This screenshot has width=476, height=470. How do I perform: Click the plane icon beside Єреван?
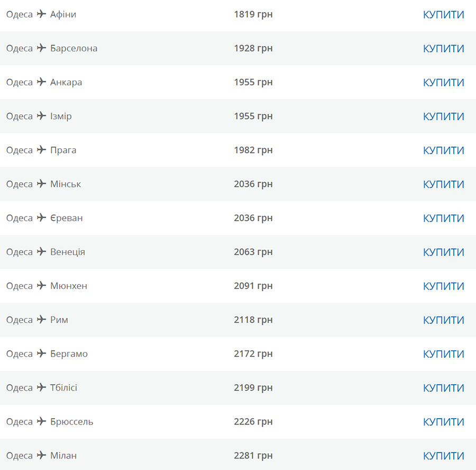click(x=41, y=218)
